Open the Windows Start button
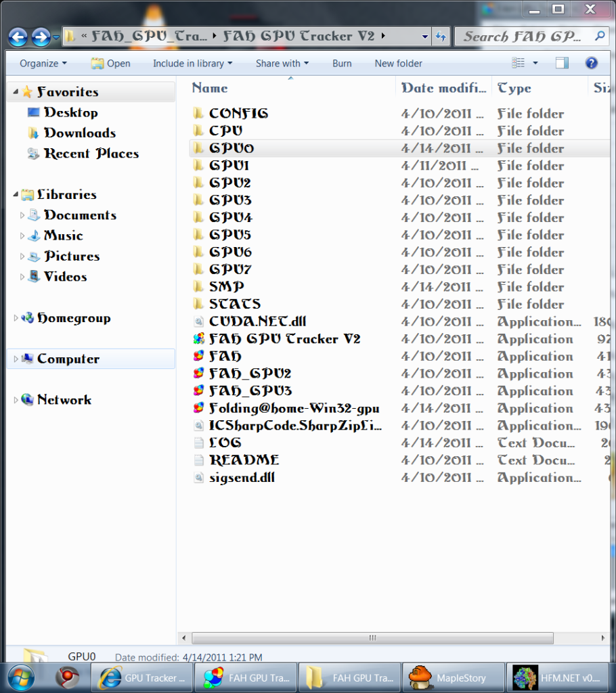The height and width of the screenshot is (693, 616). click(21, 677)
